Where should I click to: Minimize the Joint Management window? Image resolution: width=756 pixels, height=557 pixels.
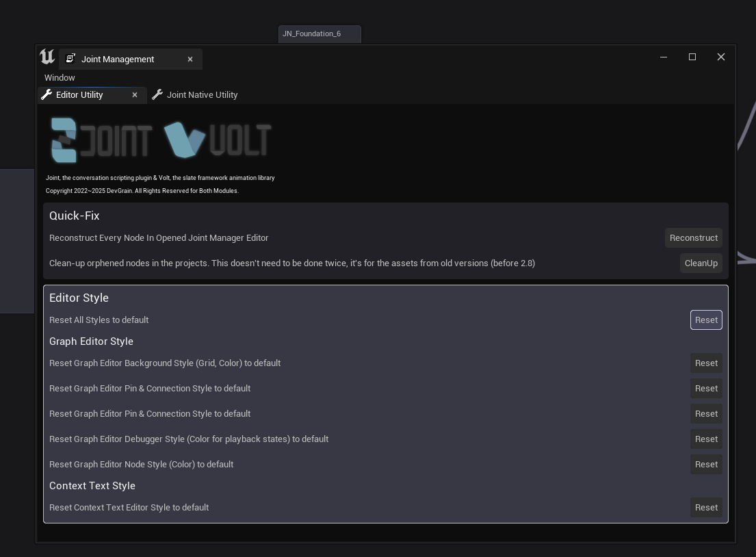(663, 57)
